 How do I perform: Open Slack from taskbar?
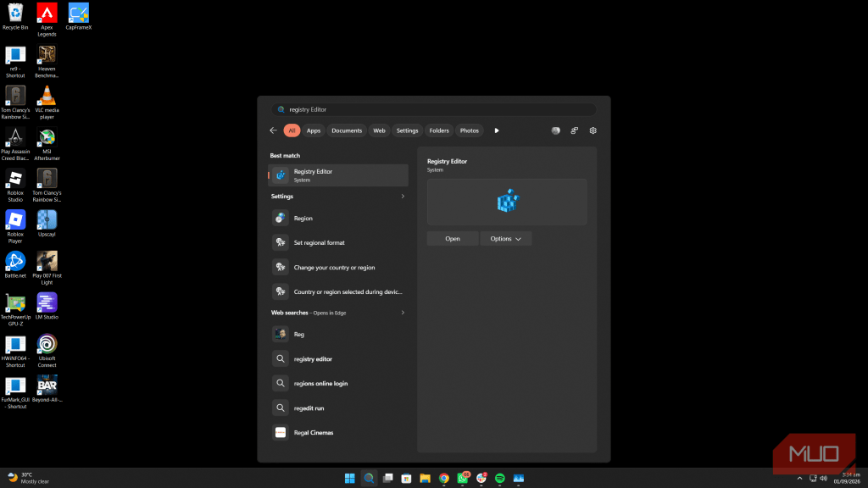(x=481, y=478)
